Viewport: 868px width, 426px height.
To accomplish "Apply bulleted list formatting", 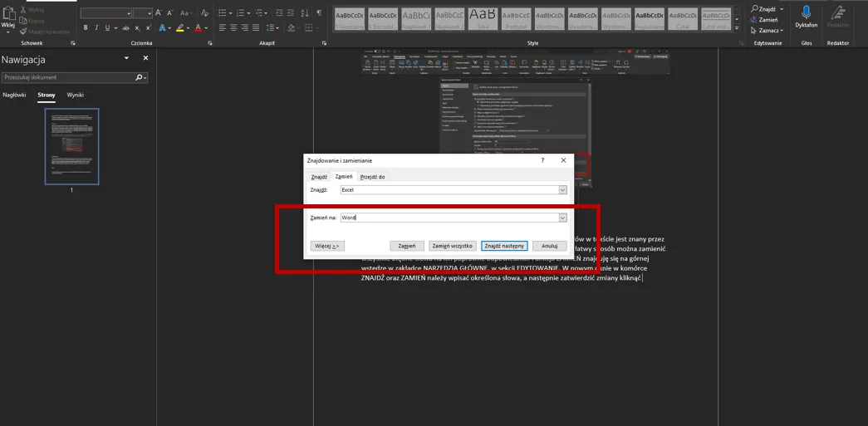I will coord(223,13).
